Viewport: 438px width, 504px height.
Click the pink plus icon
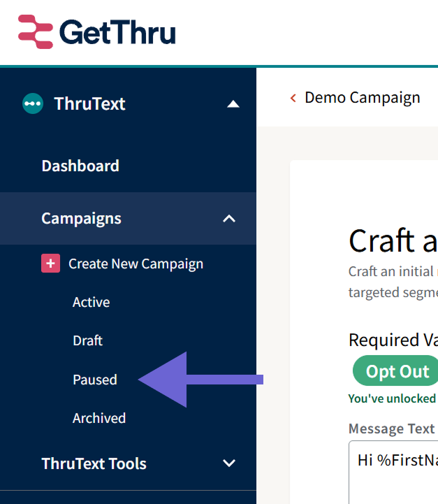50,264
